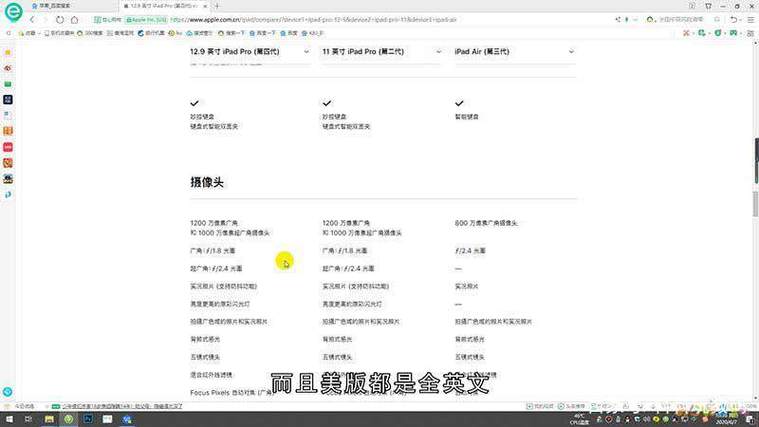Open the Windows Start menu
The height and width of the screenshot is (427, 759).
click(9, 419)
